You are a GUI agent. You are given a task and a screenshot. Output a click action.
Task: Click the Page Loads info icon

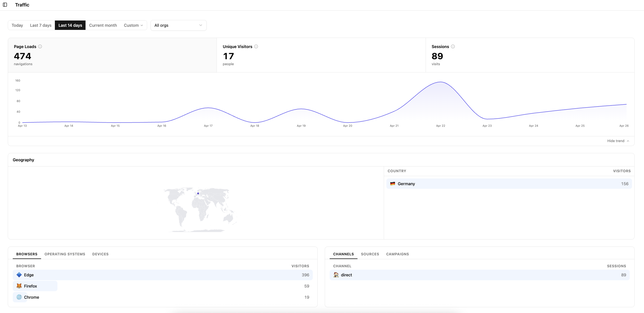[x=40, y=46]
